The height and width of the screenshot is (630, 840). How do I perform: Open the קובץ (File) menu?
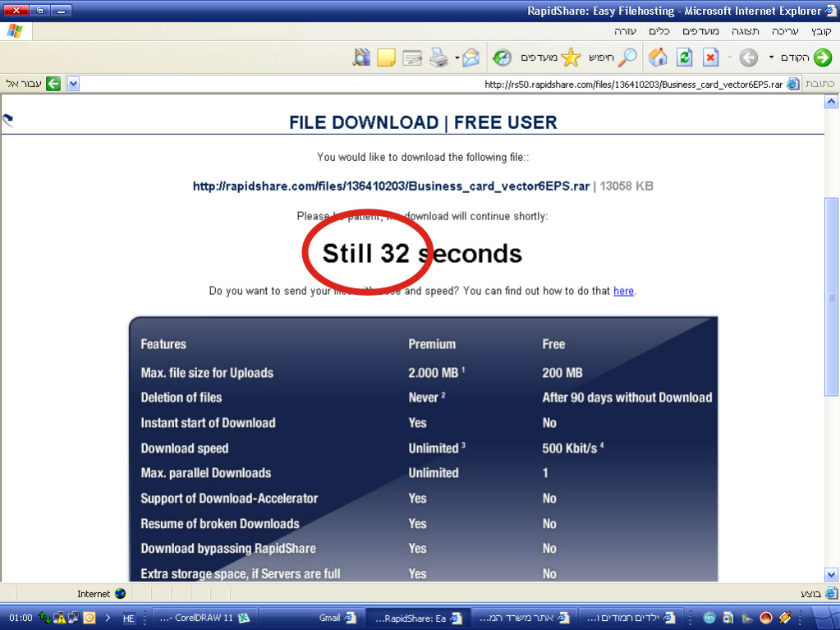pyautogui.click(x=821, y=31)
